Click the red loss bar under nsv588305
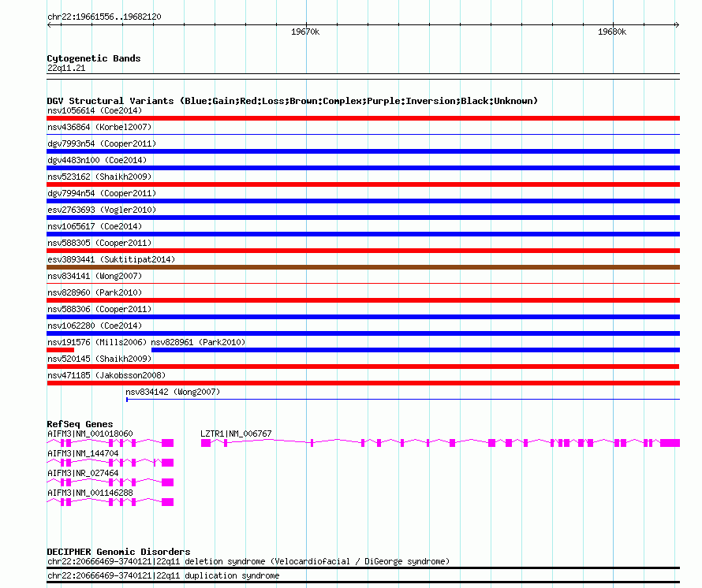The height and width of the screenshot is (588, 702). [363, 251]
